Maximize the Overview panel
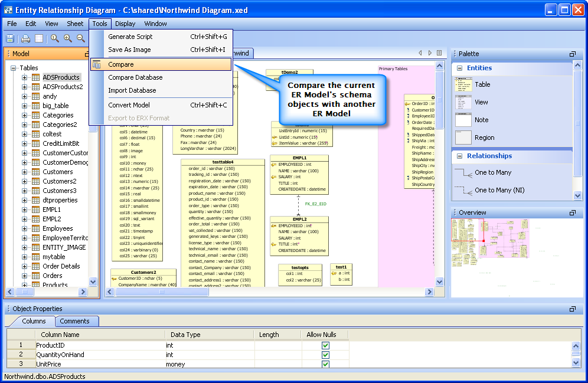 572,213
